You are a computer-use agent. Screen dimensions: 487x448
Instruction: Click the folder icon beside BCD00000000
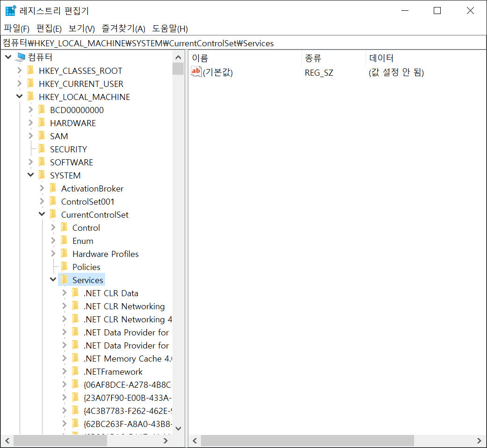[x=42, y=110]
